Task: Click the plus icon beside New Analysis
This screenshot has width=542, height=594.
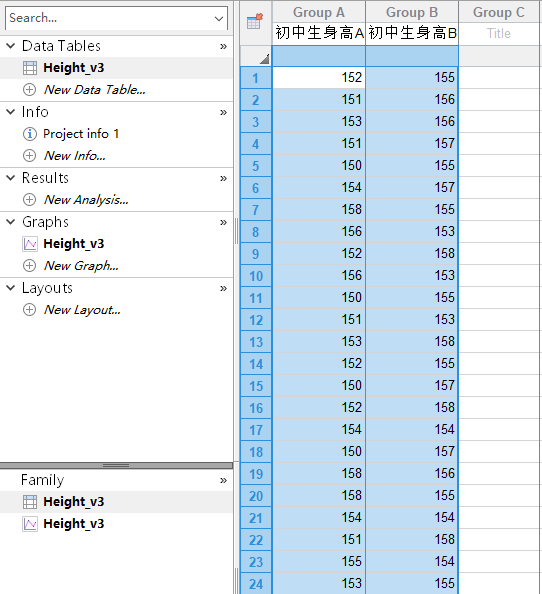Action: point(30,200)
